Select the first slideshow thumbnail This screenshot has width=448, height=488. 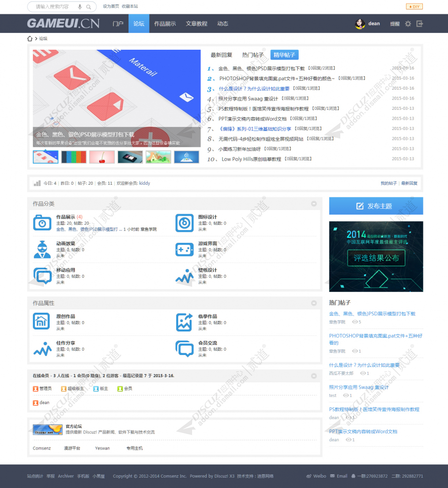46,157
